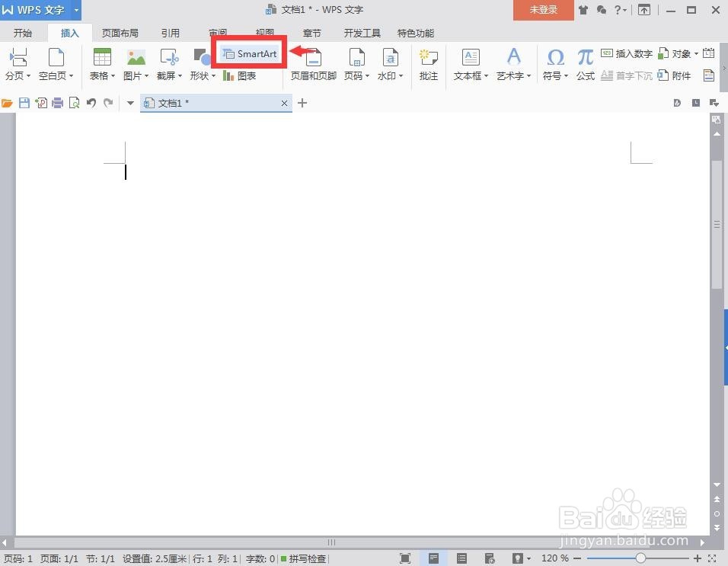
Task: Open header and footer (页眉和页脚)
Action: (x=314, y=65)
